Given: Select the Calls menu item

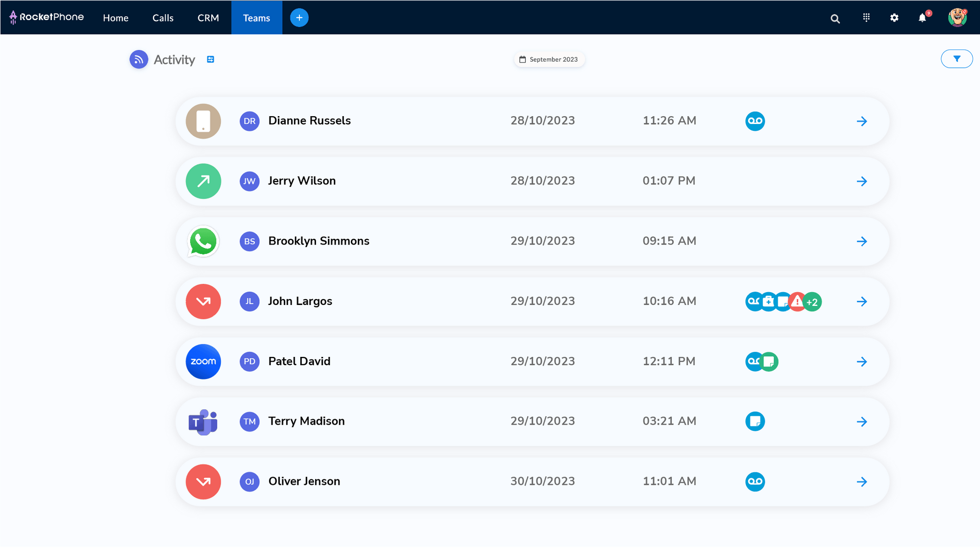Looking at the screenshot, I should [163, 18].
